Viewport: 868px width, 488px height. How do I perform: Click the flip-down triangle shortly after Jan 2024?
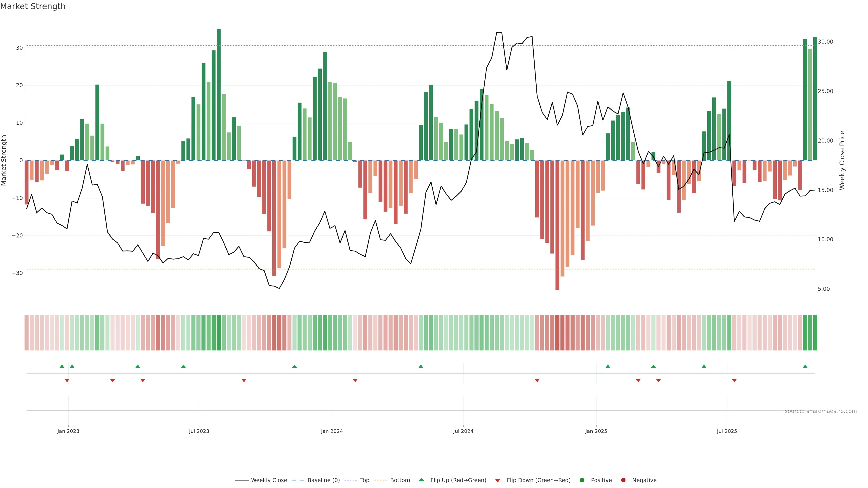pos(355,380)
